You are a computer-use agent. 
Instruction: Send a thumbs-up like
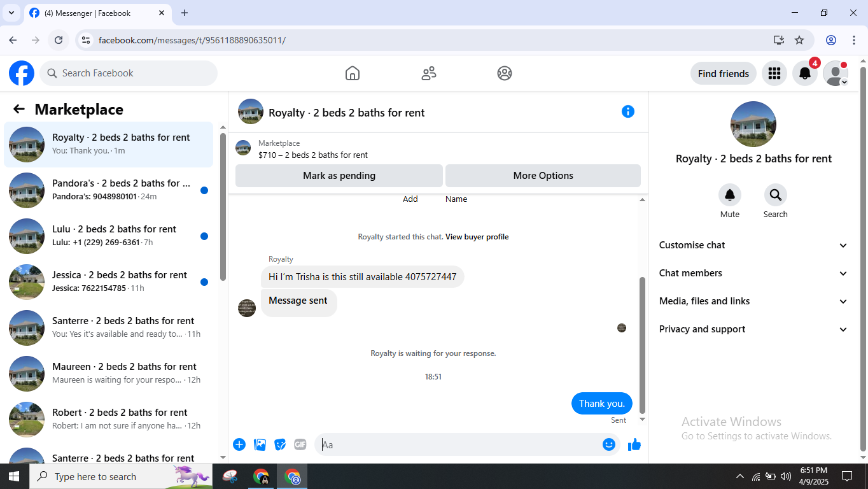[634, 444]
